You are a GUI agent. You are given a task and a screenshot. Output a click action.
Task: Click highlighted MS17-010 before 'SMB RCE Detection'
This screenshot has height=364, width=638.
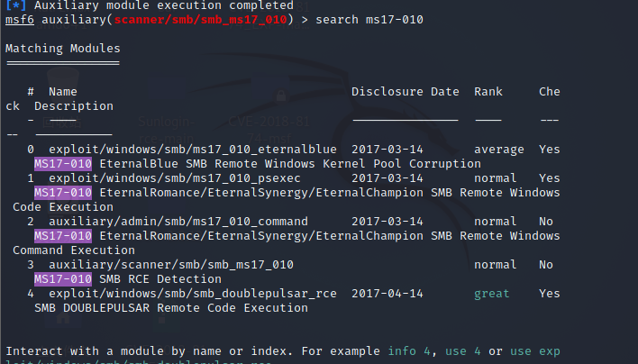click(63, 279)
